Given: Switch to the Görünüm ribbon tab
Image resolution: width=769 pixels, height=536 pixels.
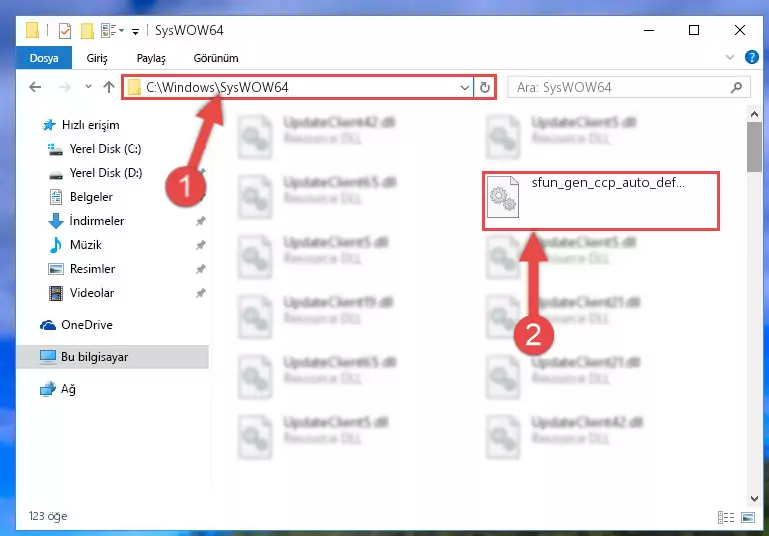Looking at the screenshot, I should click(216, 58).
